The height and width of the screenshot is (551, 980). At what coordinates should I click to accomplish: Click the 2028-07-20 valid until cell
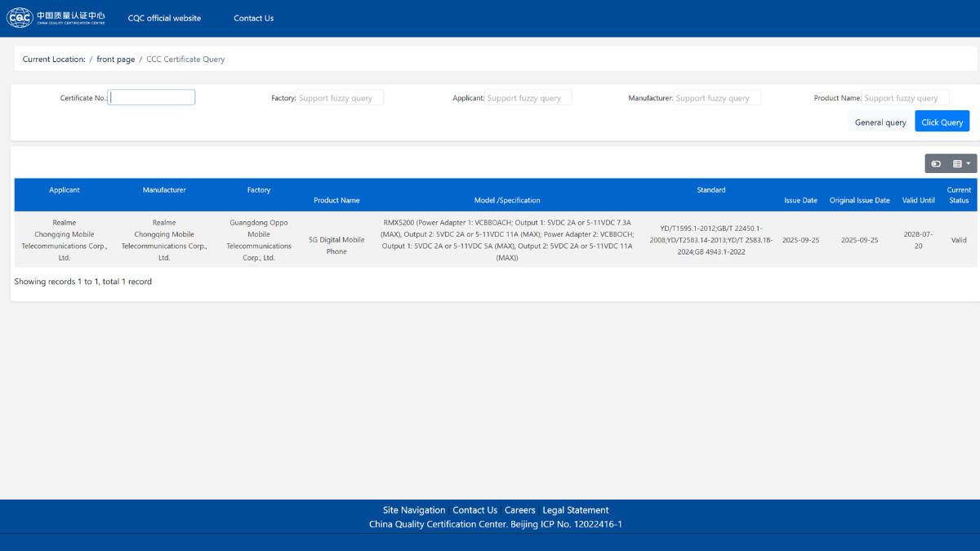919,240
